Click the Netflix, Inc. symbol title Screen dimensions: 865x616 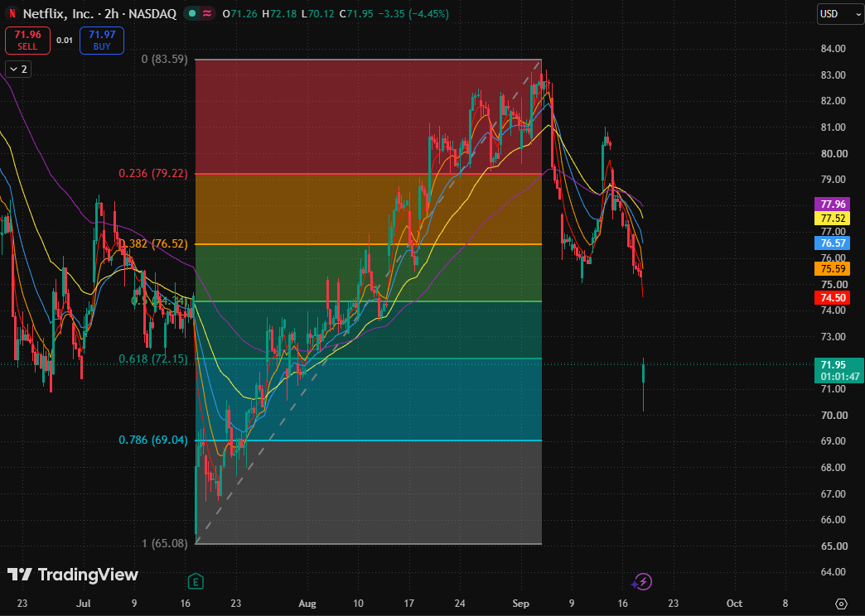tap(59, 14)
